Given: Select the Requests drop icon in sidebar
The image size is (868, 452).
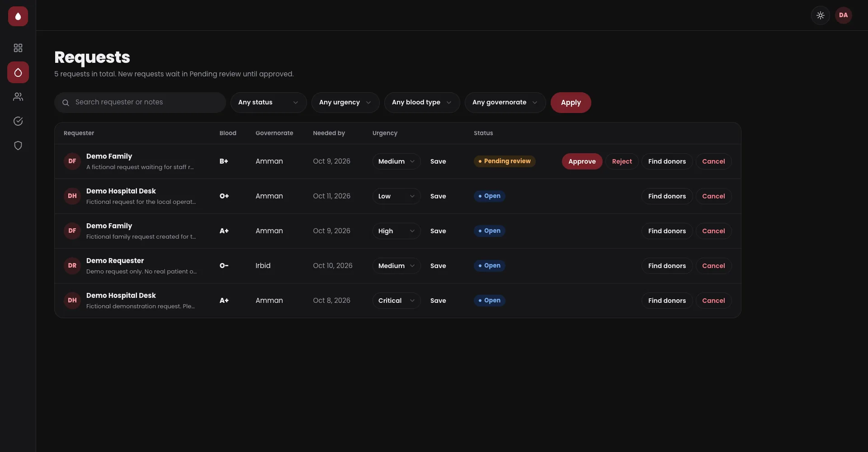Looking at the screenshot, I should [18, 72].
